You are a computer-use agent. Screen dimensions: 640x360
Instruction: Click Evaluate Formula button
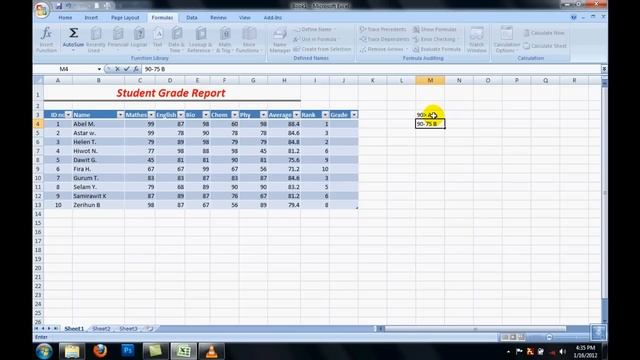coord(437,49)
